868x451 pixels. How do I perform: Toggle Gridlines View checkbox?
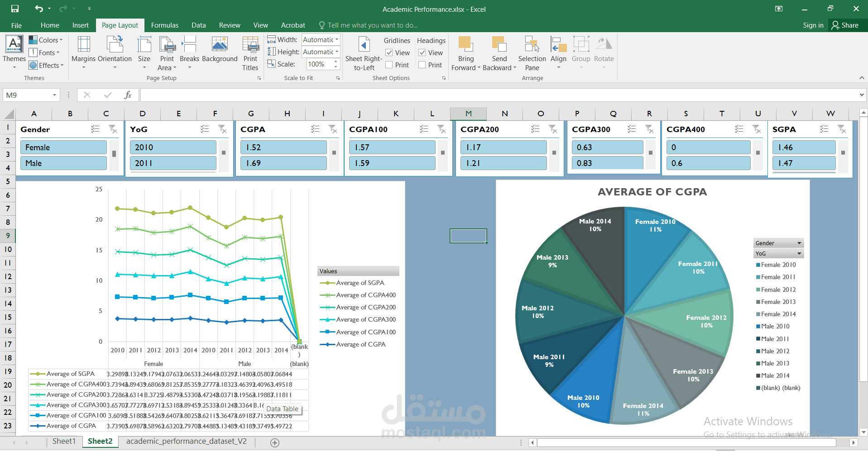(389, 53)
